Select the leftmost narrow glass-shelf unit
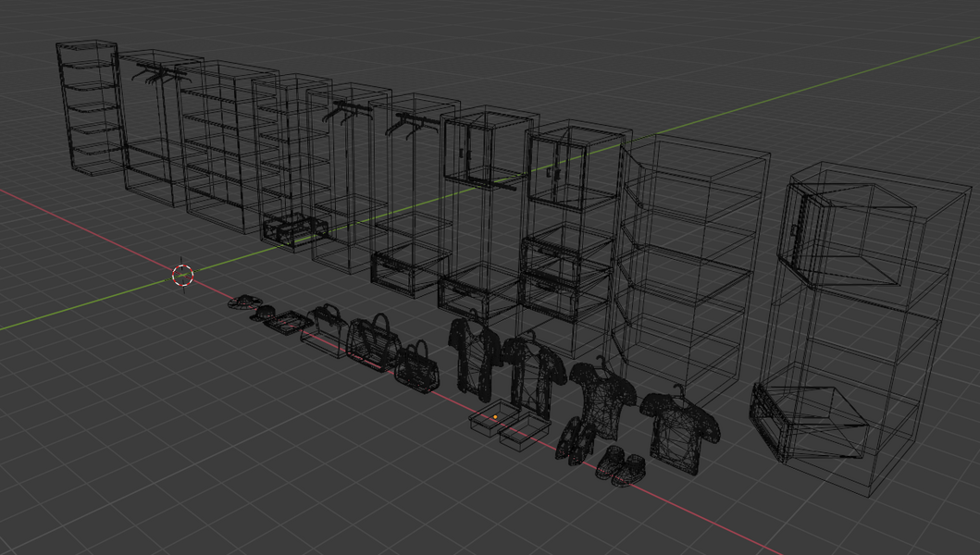Image resolution: width=980 pixels, height=555 pixels. [90, 107]
